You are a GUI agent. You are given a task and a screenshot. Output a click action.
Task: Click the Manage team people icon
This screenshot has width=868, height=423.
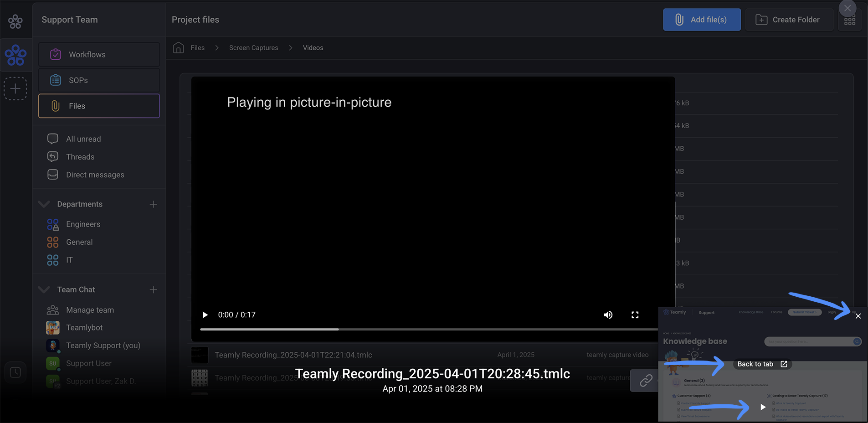point(53,310)
